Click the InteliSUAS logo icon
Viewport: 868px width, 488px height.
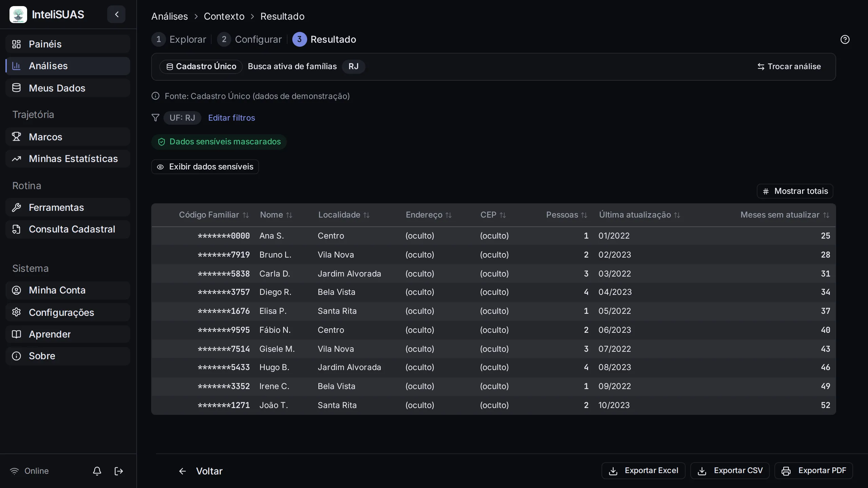18,15
